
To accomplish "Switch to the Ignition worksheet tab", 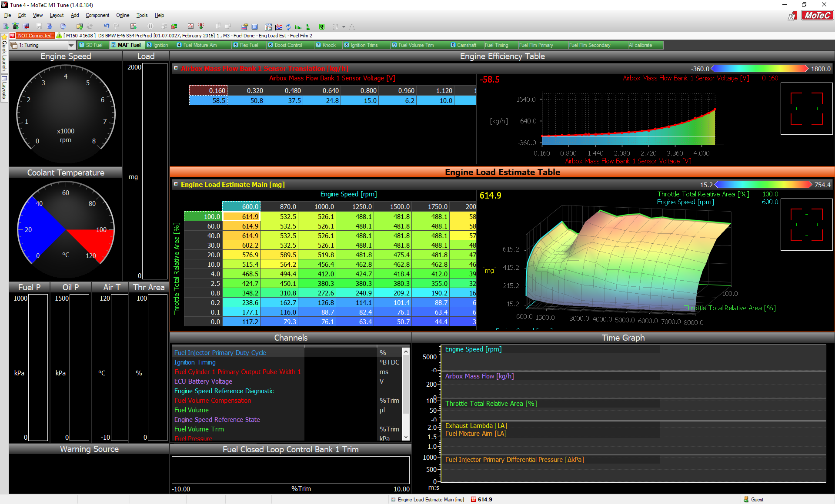I will tap(160, 45).
